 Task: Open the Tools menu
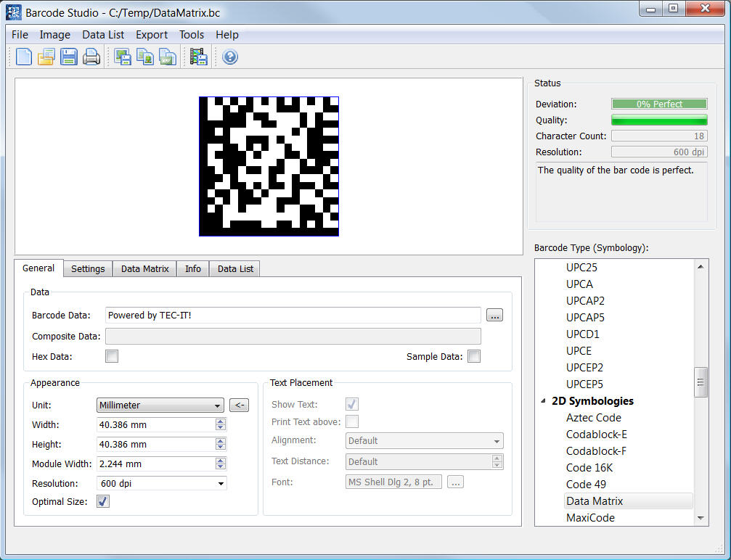192,35
